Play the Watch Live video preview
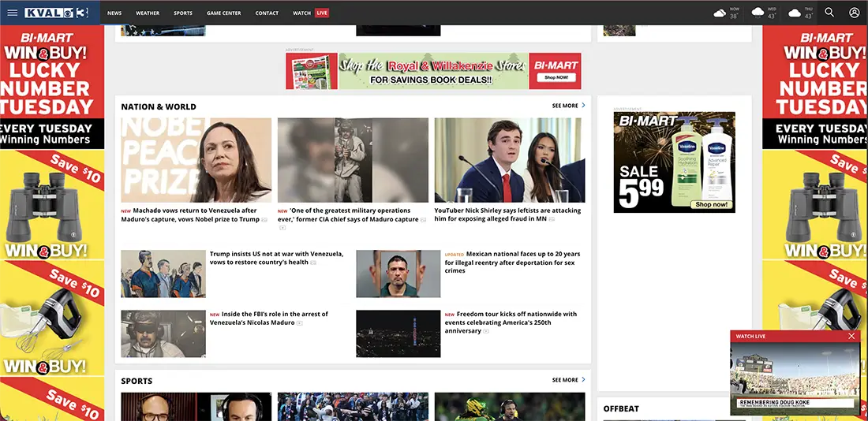 (x=795, y=378)
